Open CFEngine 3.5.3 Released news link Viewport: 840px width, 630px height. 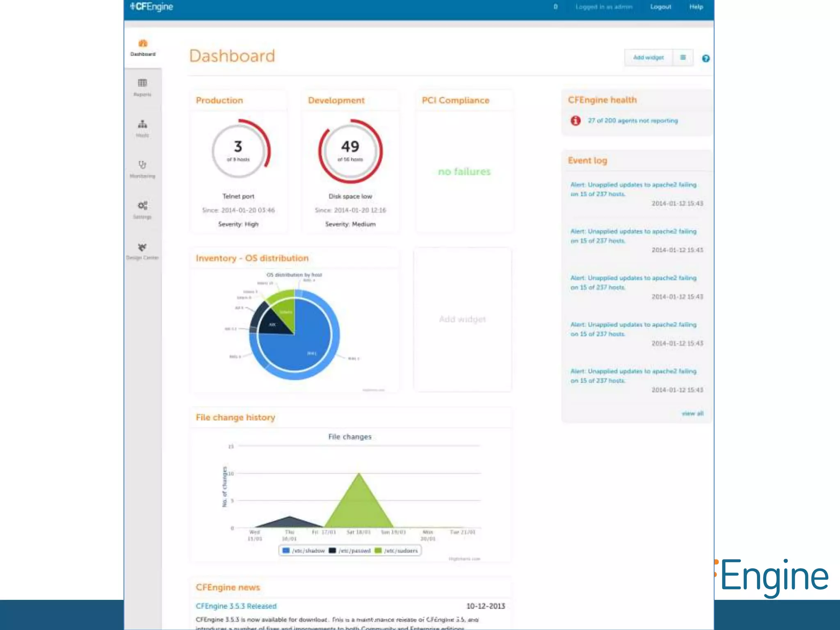[x=236, y=606]
